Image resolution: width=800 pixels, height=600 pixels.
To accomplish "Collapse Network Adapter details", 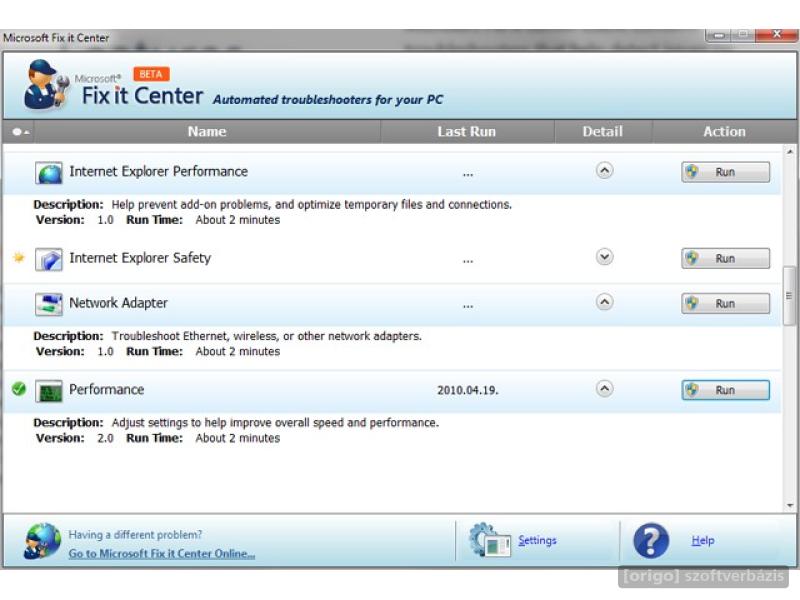I will pyautogui.click(x=605, y=302).
